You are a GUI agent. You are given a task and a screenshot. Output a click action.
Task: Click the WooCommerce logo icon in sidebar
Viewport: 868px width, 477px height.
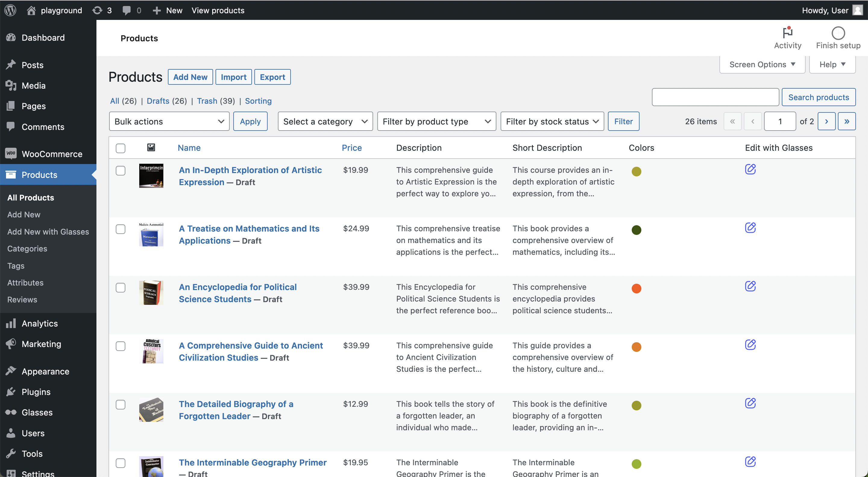click(x=11, y=154)
